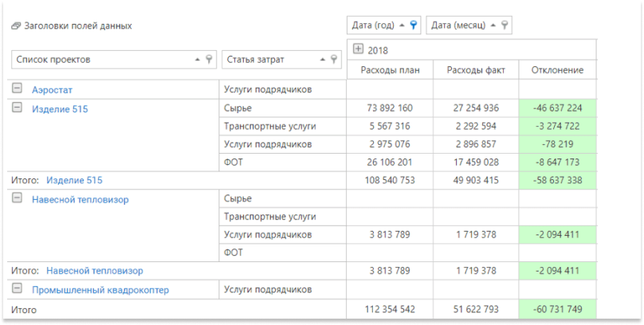This screenshot has height=325, width=644.
Task: Select the Расходы план column header
Action: 389,71
